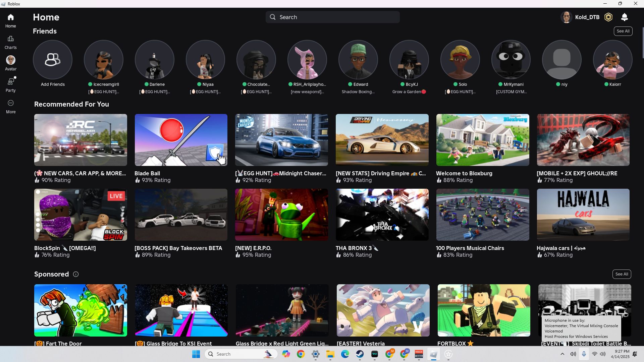Open the Blade Ball game title link
644x362 pixels.
pyautogui.click(x=147, y=173)
